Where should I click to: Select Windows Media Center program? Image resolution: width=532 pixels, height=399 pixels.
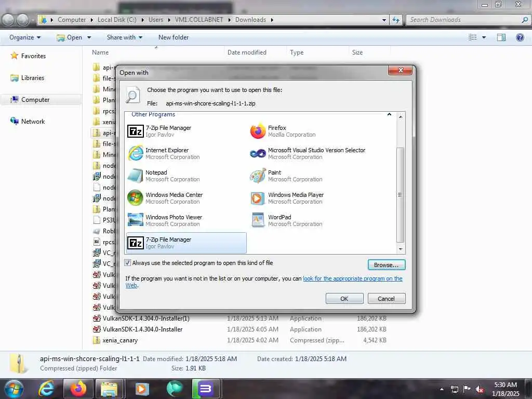(x=186, y=198)
